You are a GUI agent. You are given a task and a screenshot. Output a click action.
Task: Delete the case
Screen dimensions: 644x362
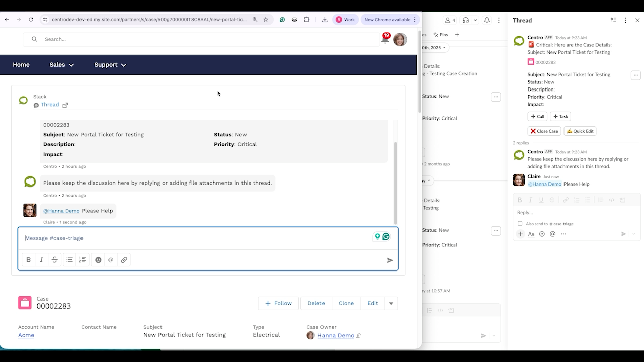click(316, 303)
